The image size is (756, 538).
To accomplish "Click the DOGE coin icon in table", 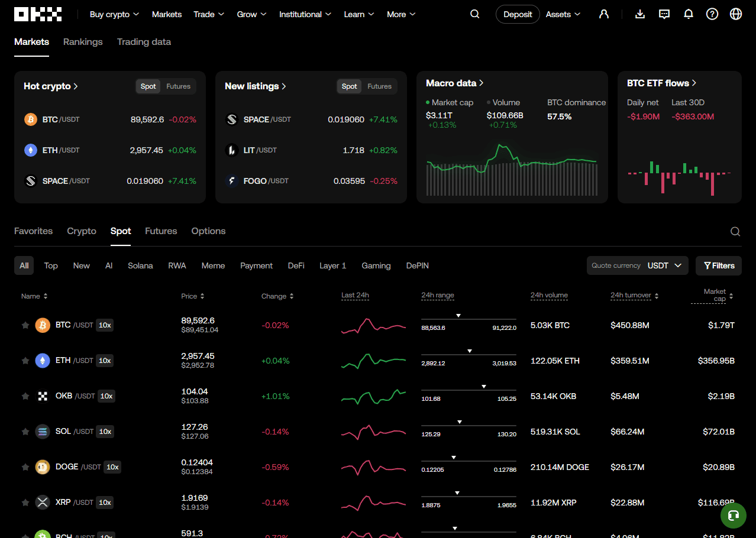I will 43,467.
